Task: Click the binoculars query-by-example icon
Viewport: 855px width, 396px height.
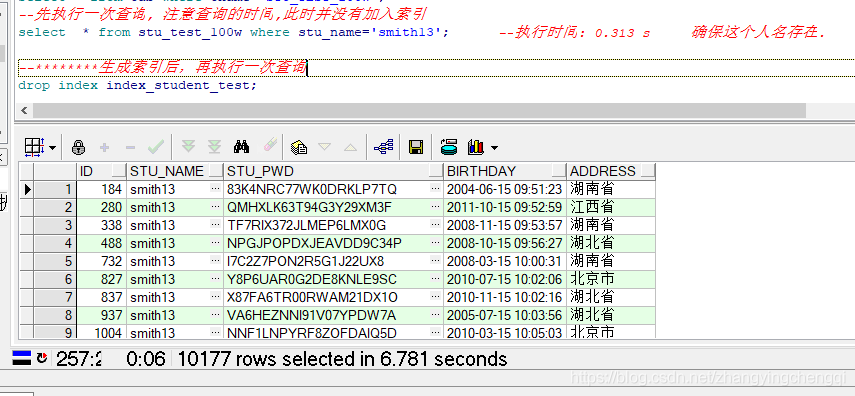Action: (241, 146)
